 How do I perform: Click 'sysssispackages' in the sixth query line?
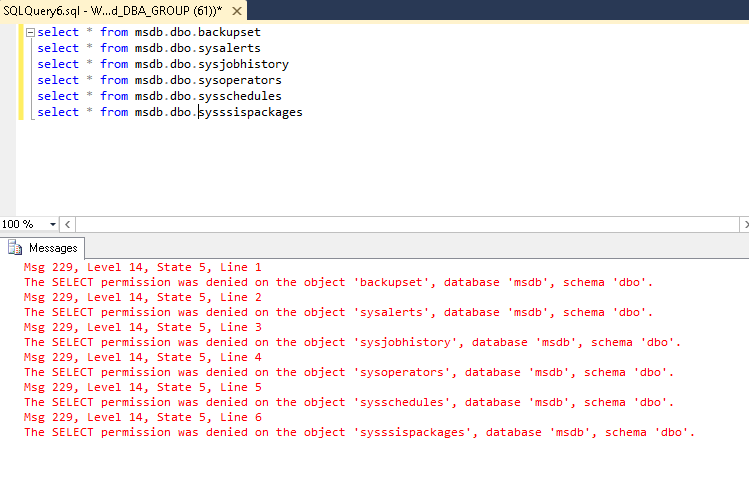click(x=250, y=112)
